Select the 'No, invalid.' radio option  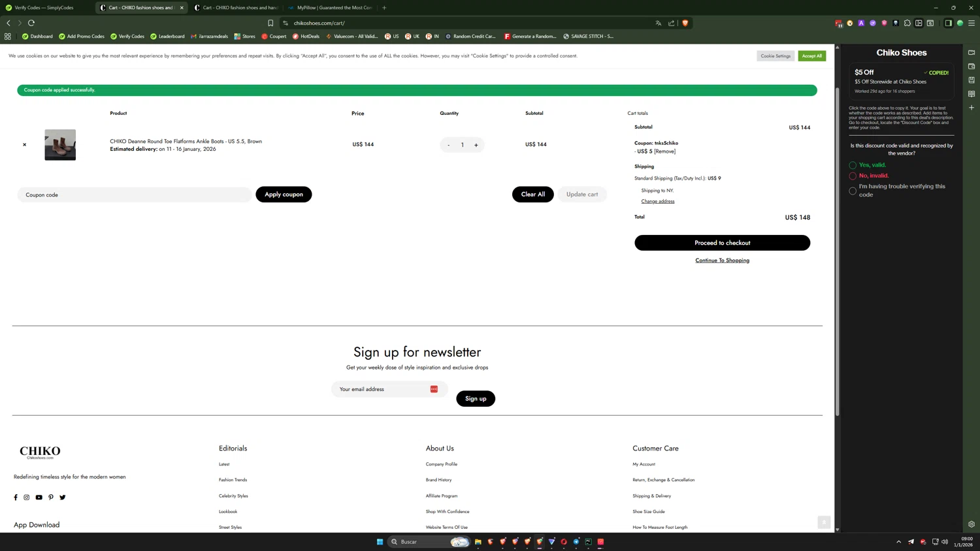(853, 176)
